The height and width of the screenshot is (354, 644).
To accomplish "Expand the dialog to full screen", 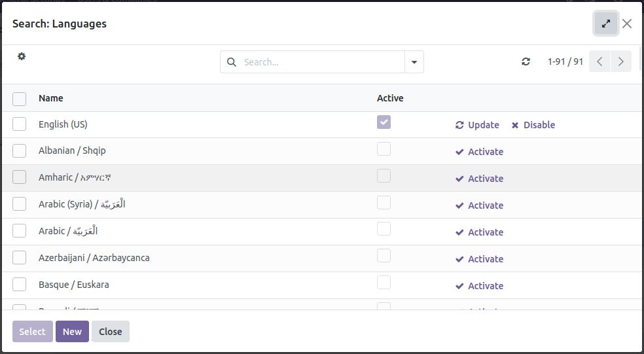I will coord(606,24).
